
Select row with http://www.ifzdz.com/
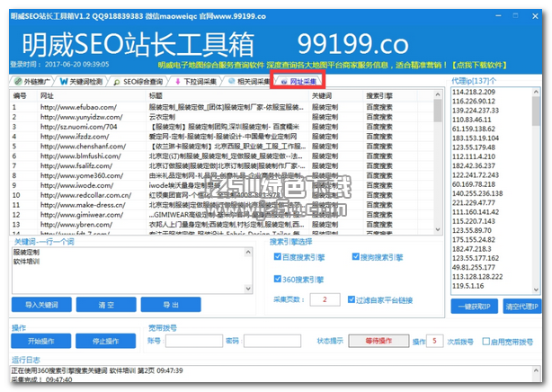pos(222,137)
